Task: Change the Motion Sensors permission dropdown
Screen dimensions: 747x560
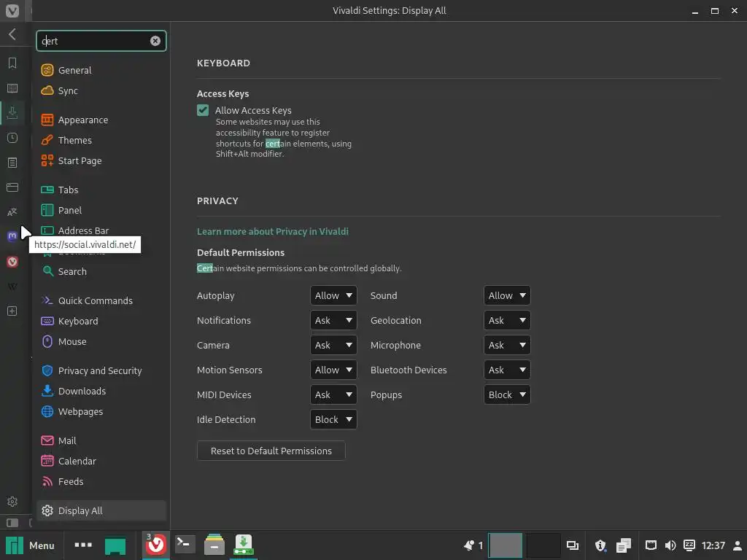Action: (x=333, y=370)
